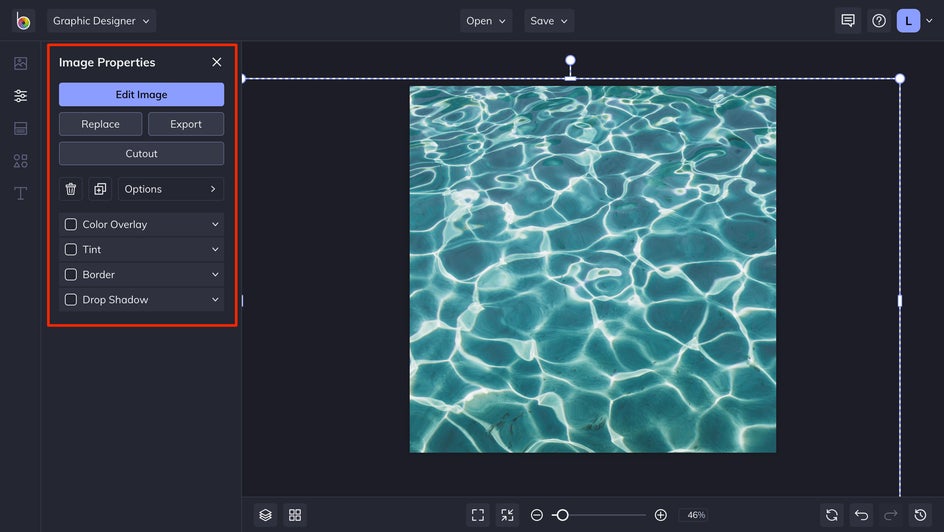Open the help question mark icon
The width and height of the screenshot is (944, 532).
point(879,21)
